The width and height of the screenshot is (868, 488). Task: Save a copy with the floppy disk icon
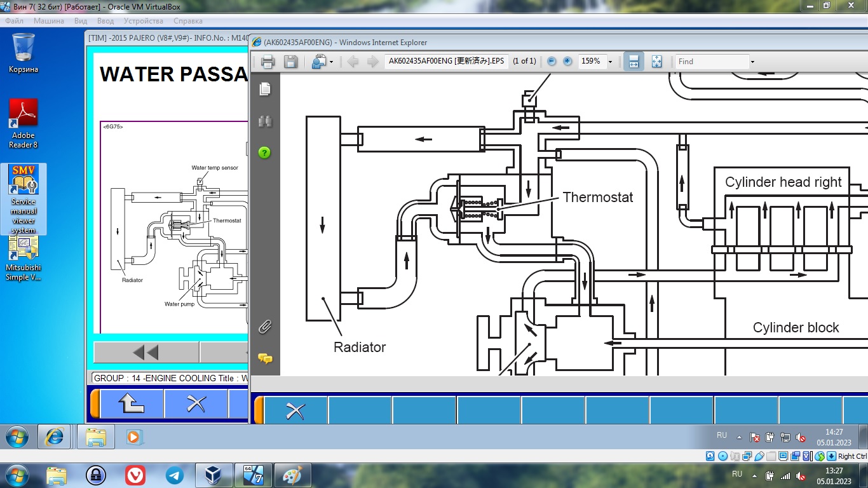click(290, 62)
